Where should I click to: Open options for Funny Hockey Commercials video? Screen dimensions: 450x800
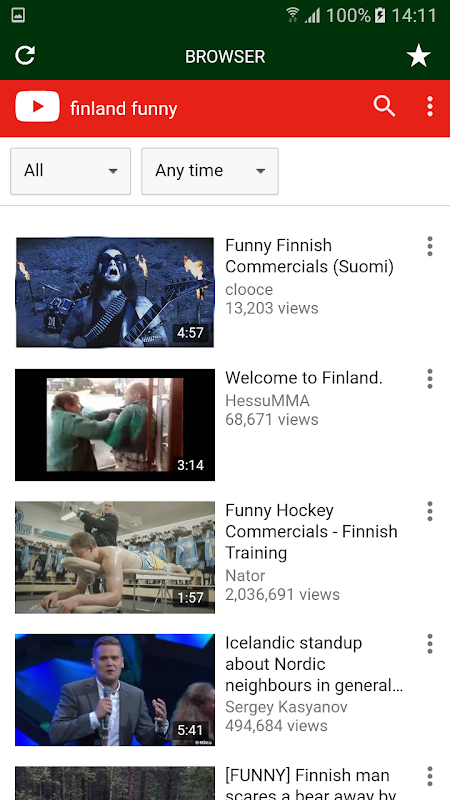tap(430, 511)
